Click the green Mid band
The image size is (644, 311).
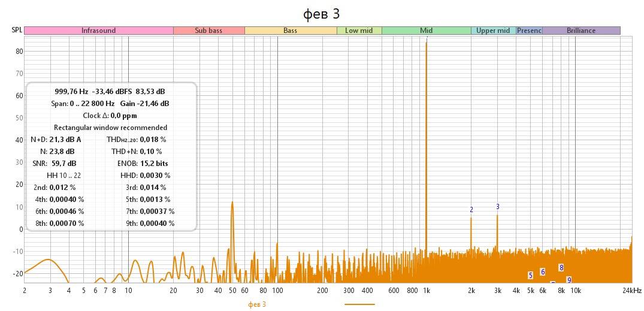click(426, 31)
